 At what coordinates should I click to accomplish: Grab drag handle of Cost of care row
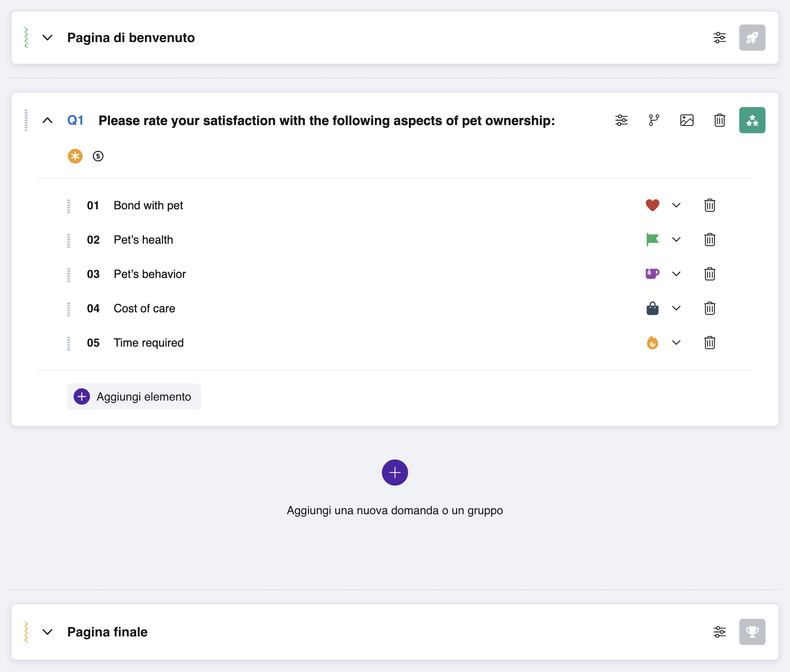click(69, 309)
